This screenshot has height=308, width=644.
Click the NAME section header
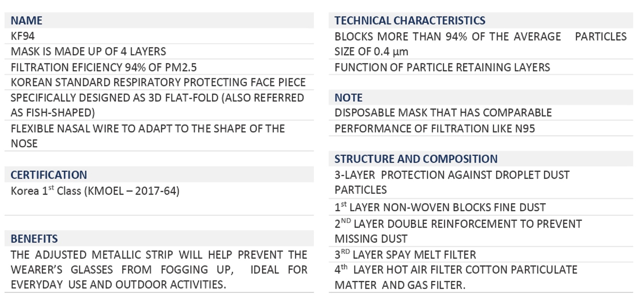(x=27, y=21)
